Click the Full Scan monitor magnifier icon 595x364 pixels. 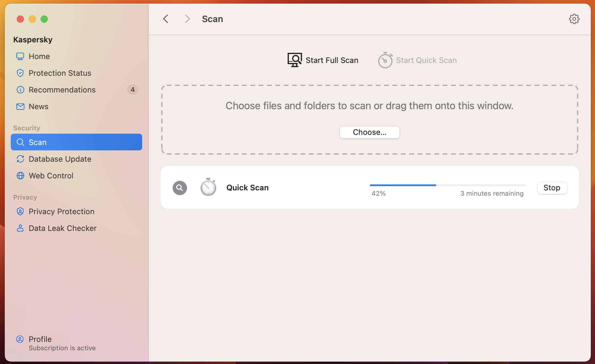coord(295,60)
